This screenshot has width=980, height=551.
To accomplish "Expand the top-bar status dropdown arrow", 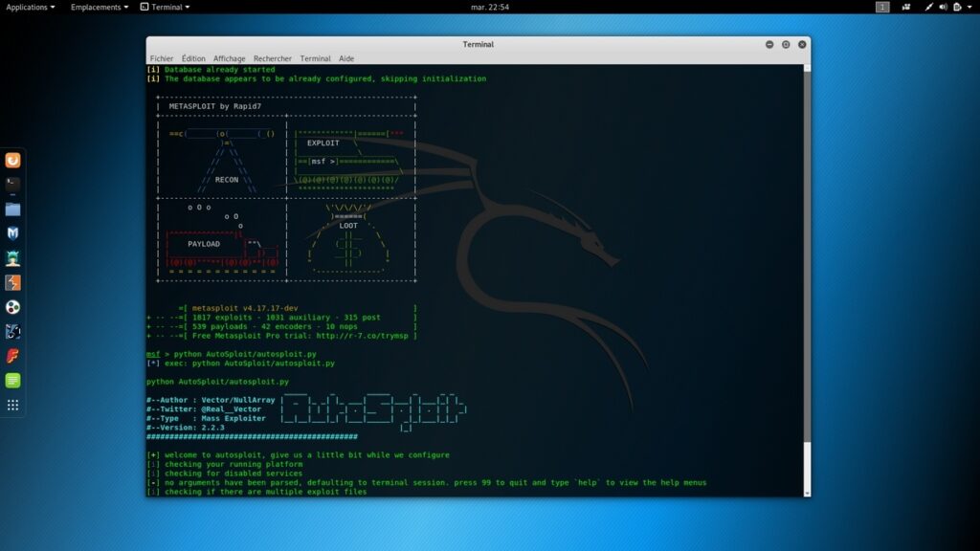I will point(971,7).
